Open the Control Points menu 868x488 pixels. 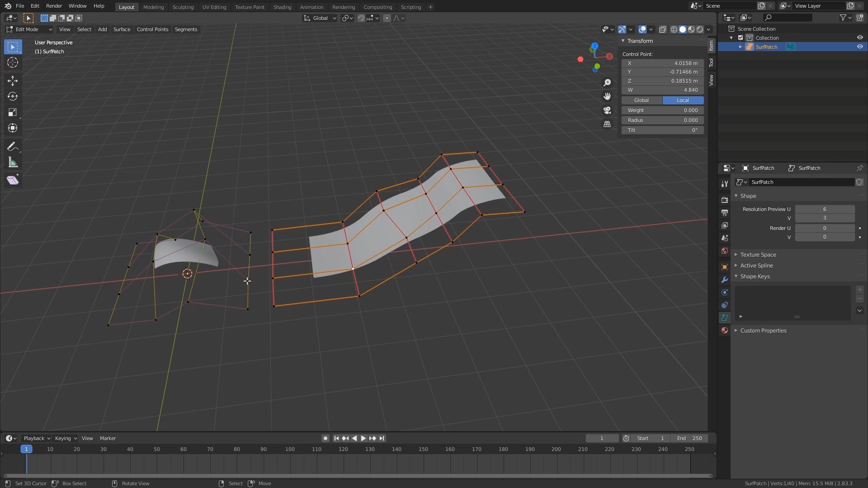click(152, 29)
